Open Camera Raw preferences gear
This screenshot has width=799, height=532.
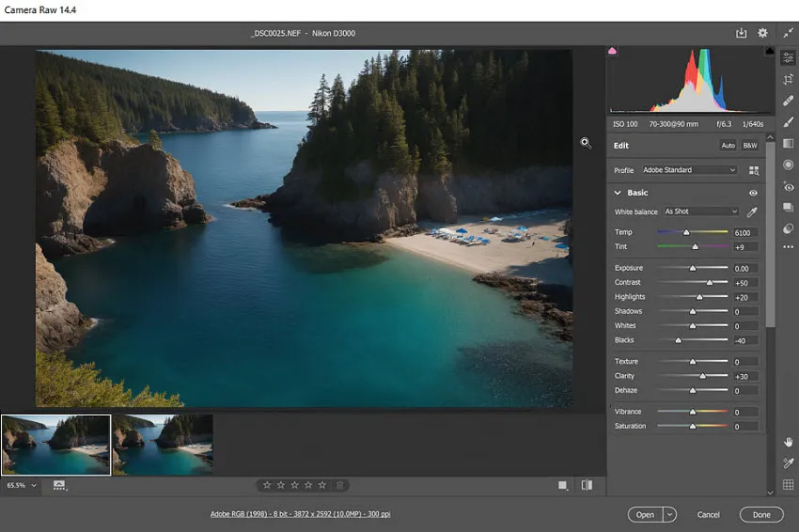[762, 33]
